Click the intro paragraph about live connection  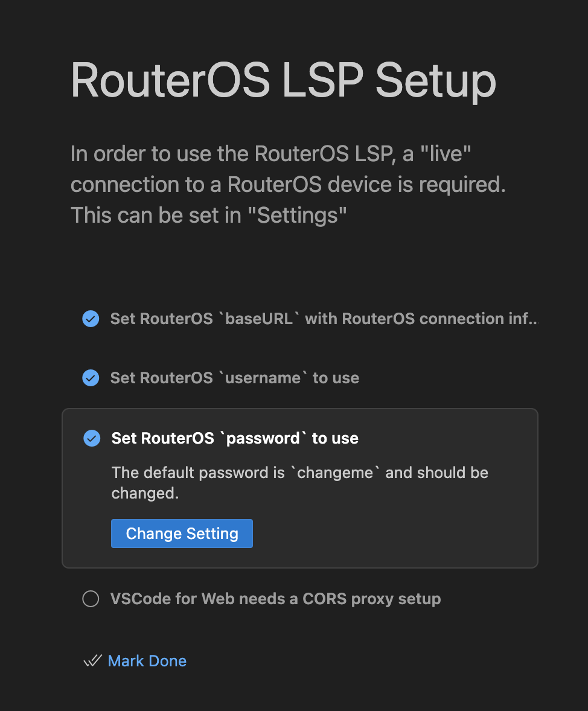coord(288,184)
